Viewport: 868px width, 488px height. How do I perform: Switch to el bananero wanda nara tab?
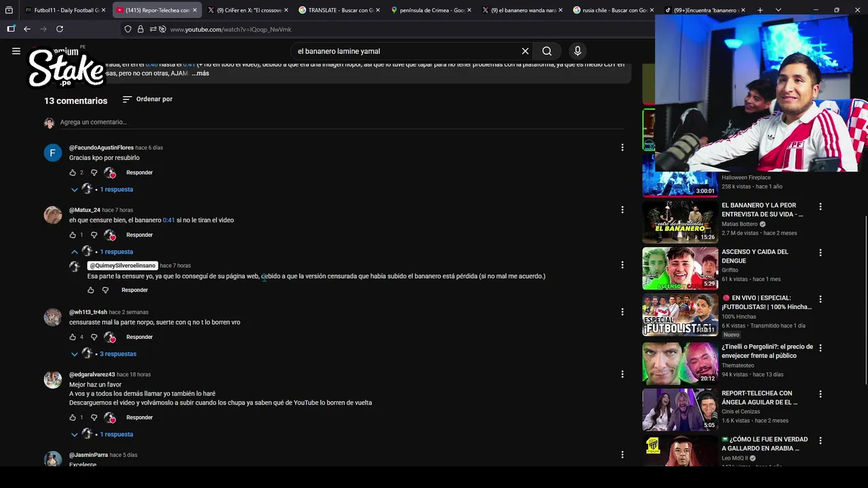(521, 10)
